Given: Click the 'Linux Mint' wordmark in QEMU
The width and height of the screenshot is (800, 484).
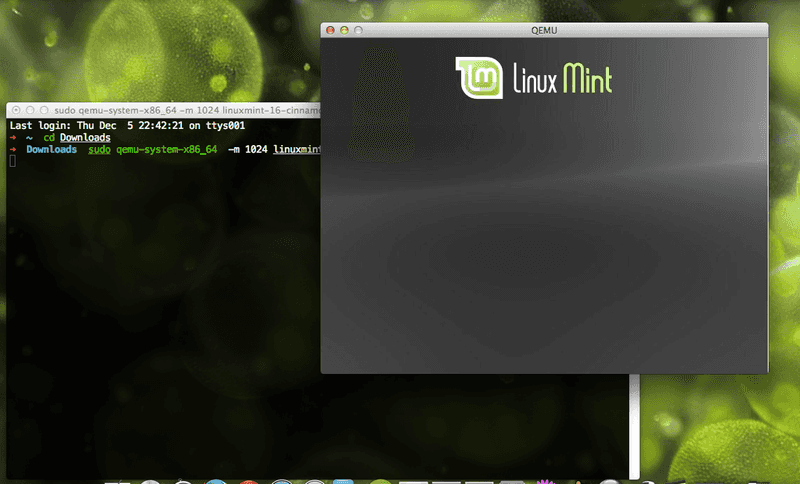Looking at the screenshot, I should (x=563, y=79).
